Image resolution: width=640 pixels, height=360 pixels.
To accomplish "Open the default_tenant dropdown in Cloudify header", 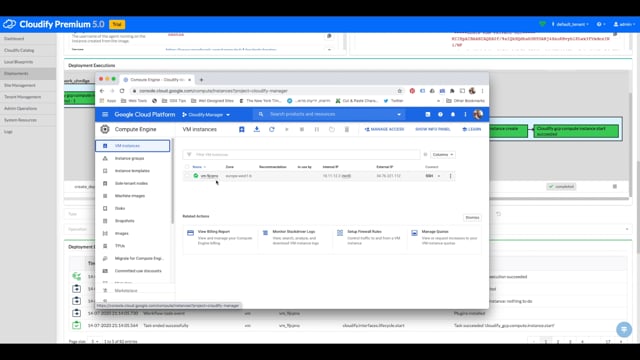I will (x=570, y=24).
